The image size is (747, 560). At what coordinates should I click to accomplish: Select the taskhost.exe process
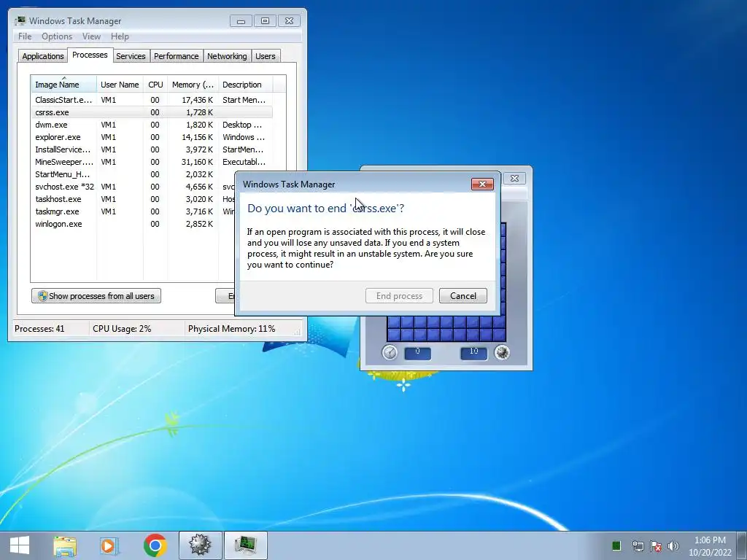pyautogui.click(x=133, y=199)
